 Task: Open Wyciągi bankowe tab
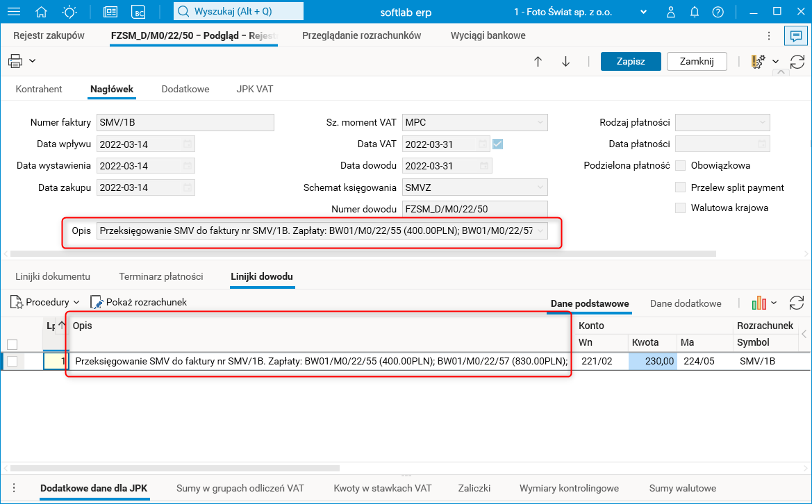click(x=488, y=35)
